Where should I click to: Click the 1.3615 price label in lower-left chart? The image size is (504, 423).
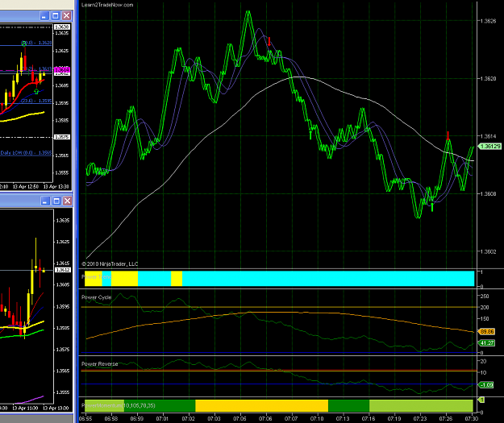click(x=63, y=263)
